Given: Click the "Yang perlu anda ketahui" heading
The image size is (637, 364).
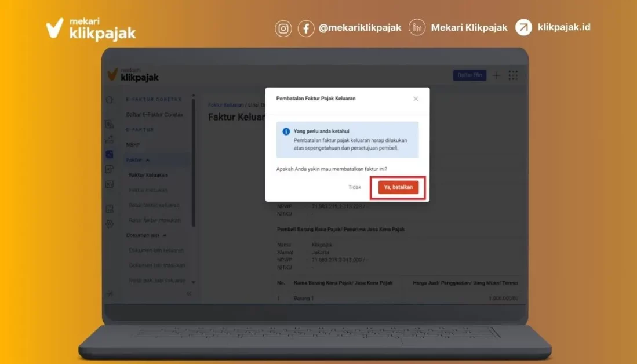Looking at the screenshot, I should tap(321, 131).
